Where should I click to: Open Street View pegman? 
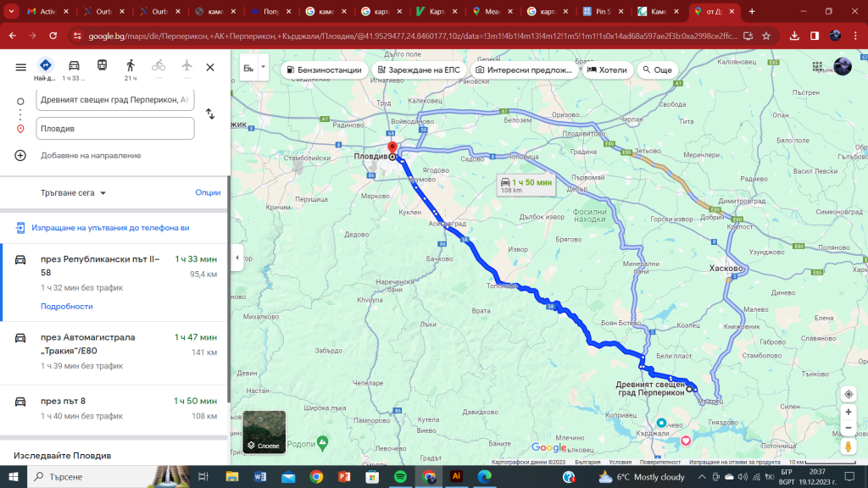click(x=848, y=446)
